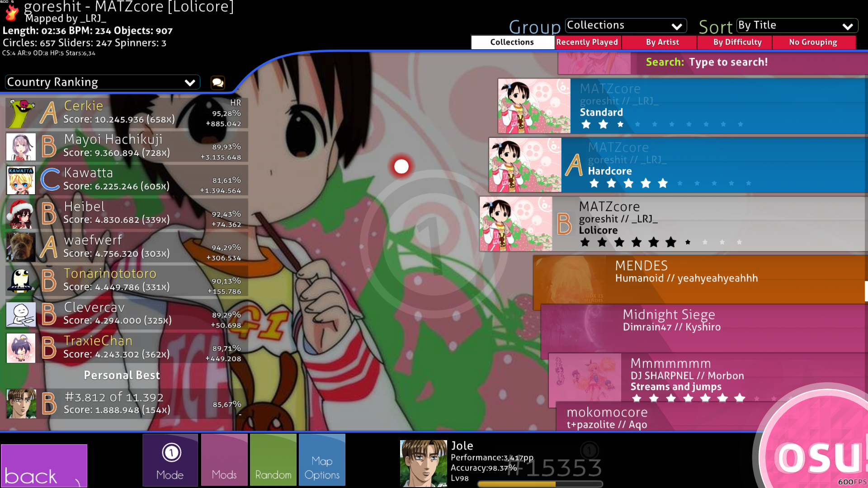Click the flame icon beside song title
The width and height of the screenshot is (868, 488).
coord(11,12)
